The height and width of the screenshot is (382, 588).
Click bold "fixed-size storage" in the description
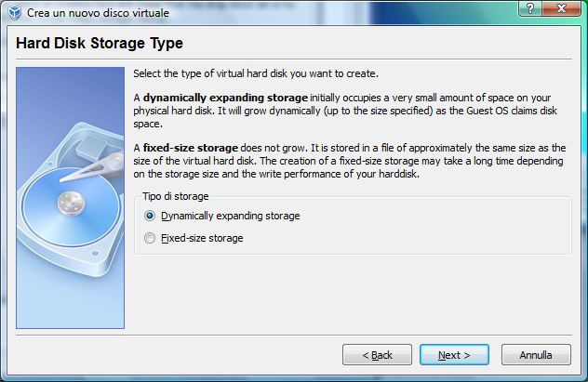(192, 148)
